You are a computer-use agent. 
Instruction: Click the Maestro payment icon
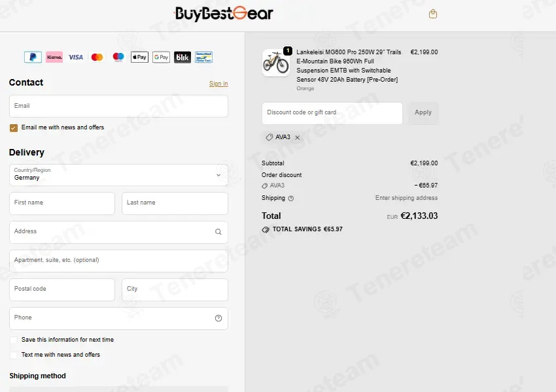click(118, 57)
